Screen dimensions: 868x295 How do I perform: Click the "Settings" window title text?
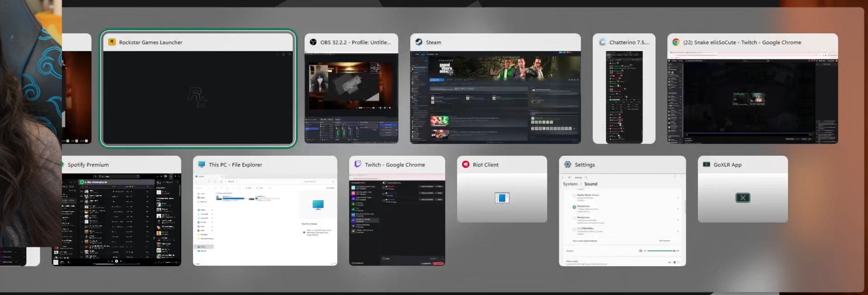pyautogui.click(x=585, y=165)
